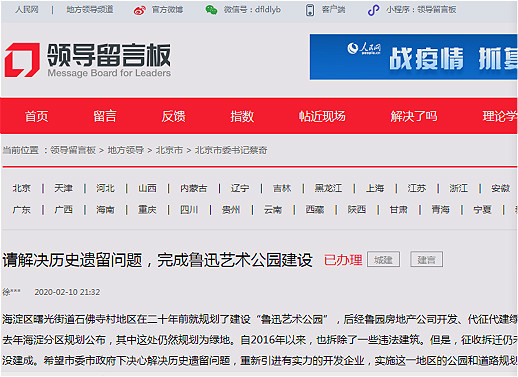Image resolution: width=518 pixels, height=377 pixels.
Task: Open the 客户端 link
Action: [333, 10]
